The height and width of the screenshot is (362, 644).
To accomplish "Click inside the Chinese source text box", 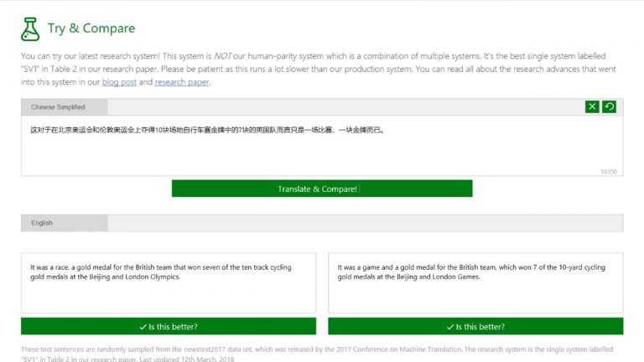I will (x=322, y=146).
